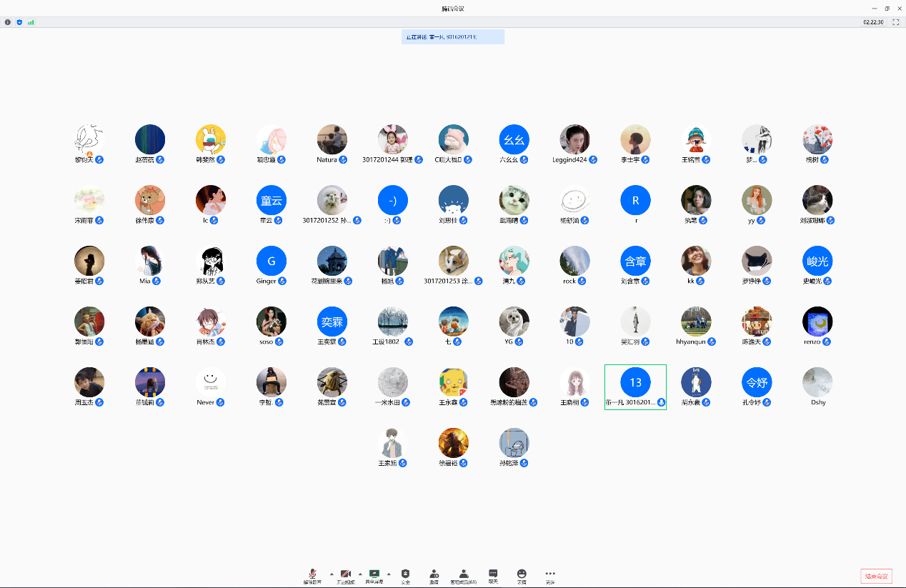Check network status via green signal bars
This screenshot has height=588, width=906.
(31, 22)
